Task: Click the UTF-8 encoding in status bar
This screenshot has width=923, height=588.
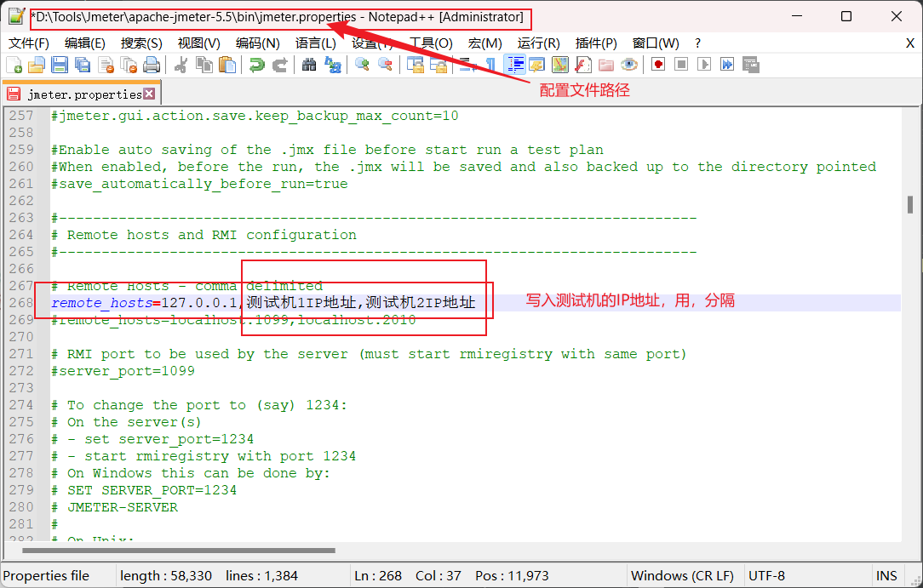Action: (766, 575)
